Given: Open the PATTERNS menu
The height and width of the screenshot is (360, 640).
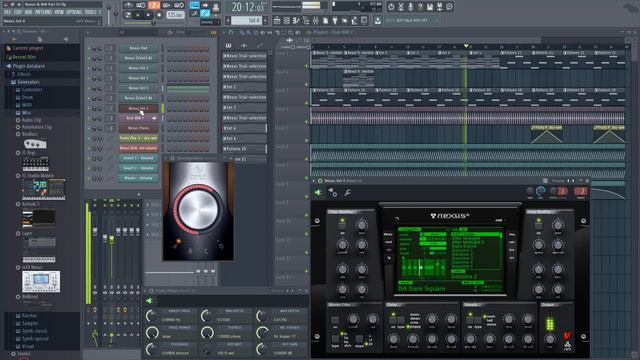Looking at the screenshot, I should point(43,12).
